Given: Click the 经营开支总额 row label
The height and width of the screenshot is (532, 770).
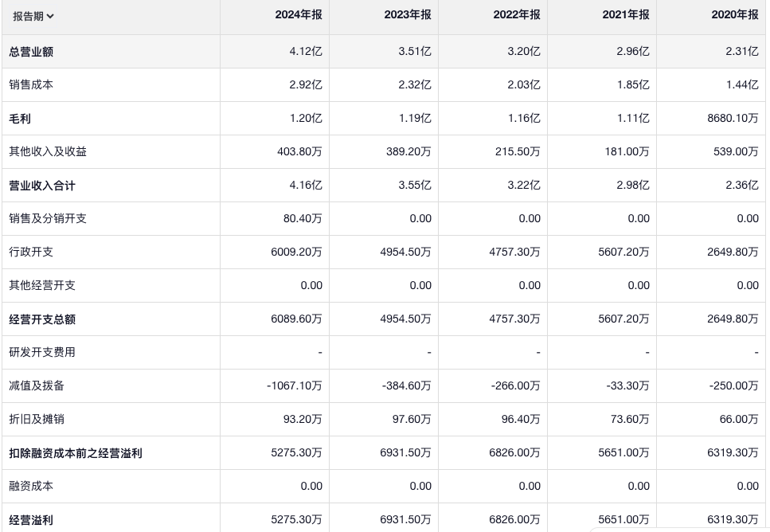Looking at the screenshot, I should pyautogui.click(x=42, y=319).
